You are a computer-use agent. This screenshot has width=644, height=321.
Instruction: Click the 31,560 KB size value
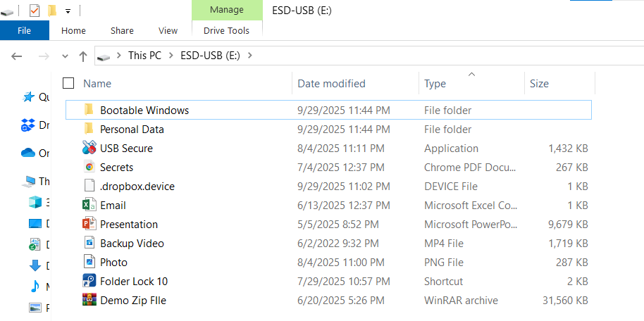point(565,300)
